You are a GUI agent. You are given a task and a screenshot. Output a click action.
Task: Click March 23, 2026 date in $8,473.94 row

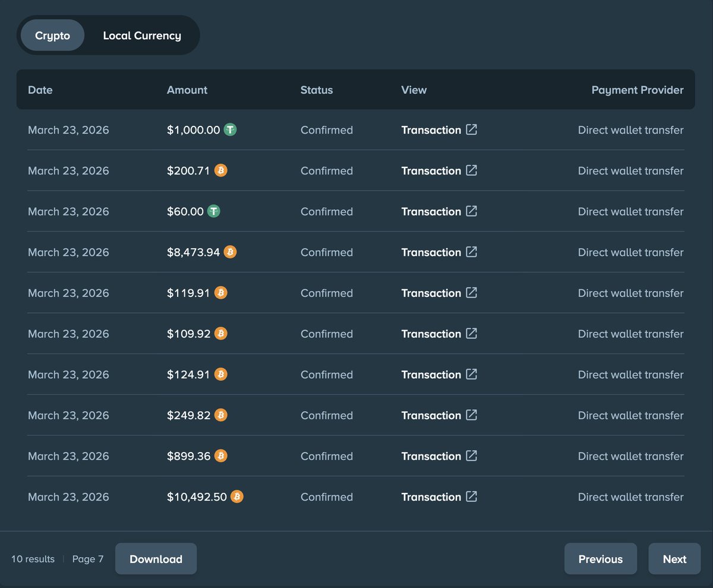(68, 252)
